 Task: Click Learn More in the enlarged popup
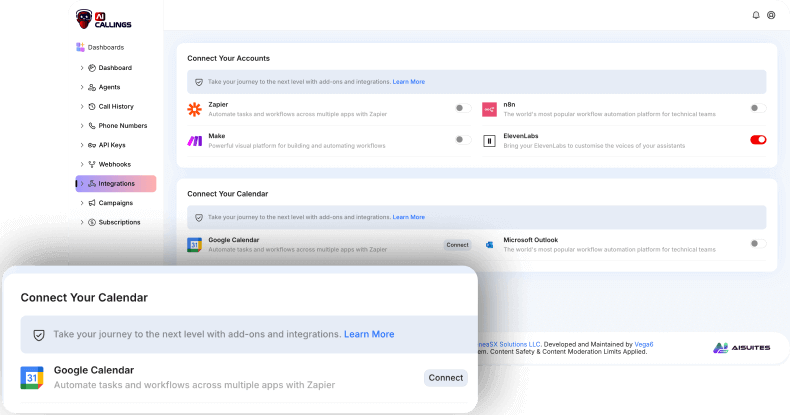(x=369, y=334)
